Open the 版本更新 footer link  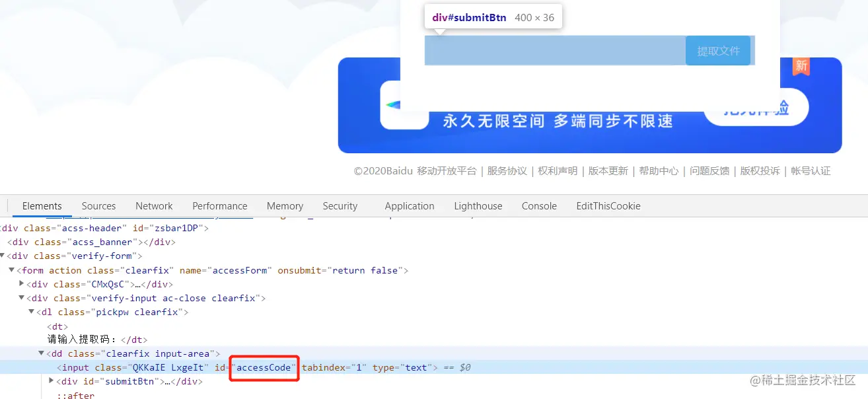[x=608, y=171]
